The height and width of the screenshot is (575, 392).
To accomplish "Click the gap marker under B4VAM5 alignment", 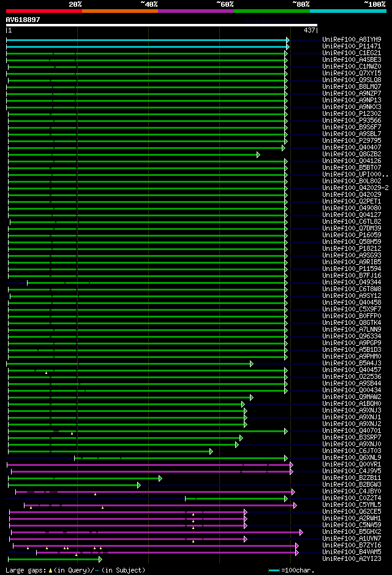I will 76,555.
